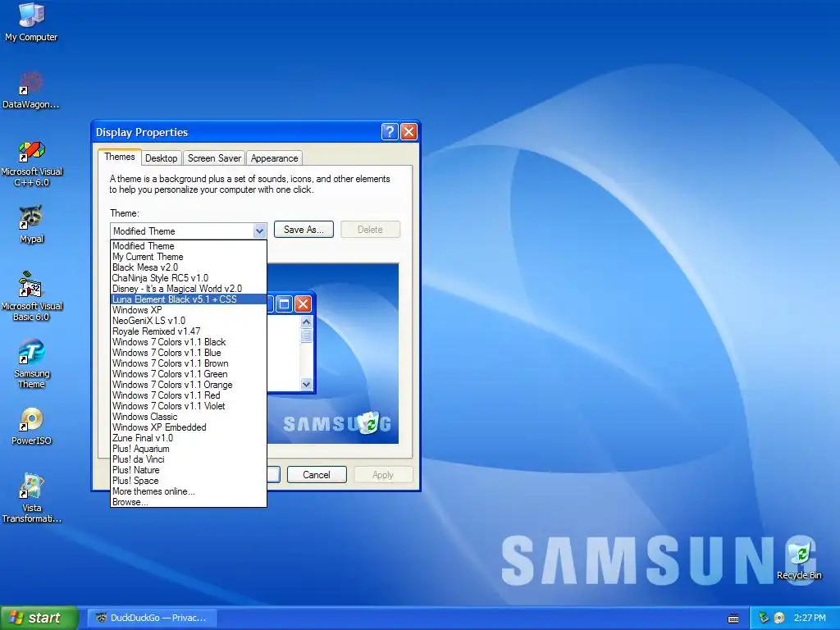Click the safely remove hardware tray icon

pos(764,618)
